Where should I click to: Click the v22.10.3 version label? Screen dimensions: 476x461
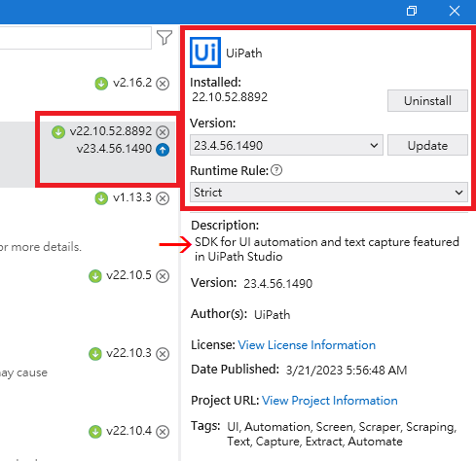click(129, 353)
